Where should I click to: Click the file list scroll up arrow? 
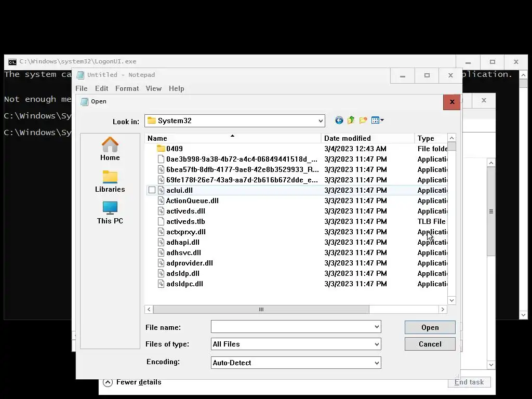[451, 138]
